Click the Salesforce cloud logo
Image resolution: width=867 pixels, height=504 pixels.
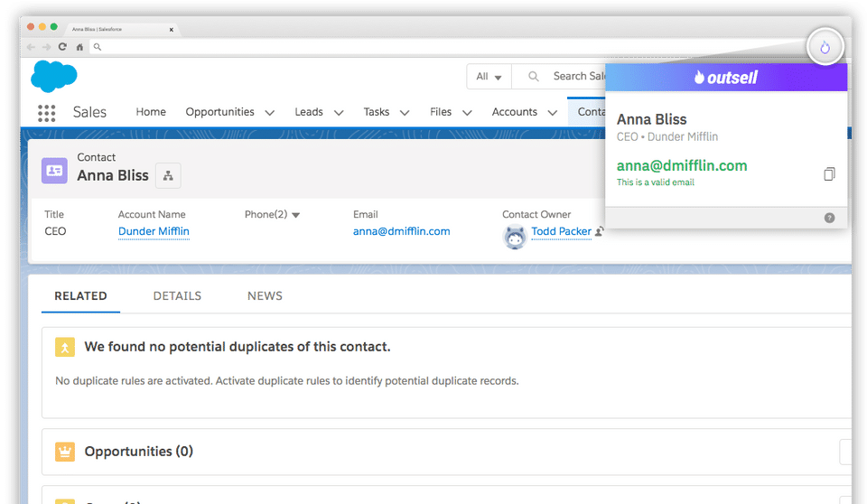54,77
